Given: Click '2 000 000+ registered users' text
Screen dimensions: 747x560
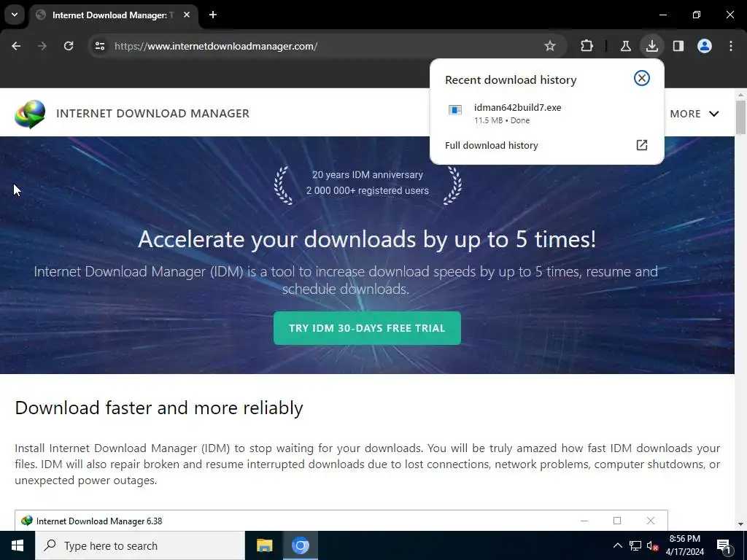Looking at the screenshot, I should 368,190.
